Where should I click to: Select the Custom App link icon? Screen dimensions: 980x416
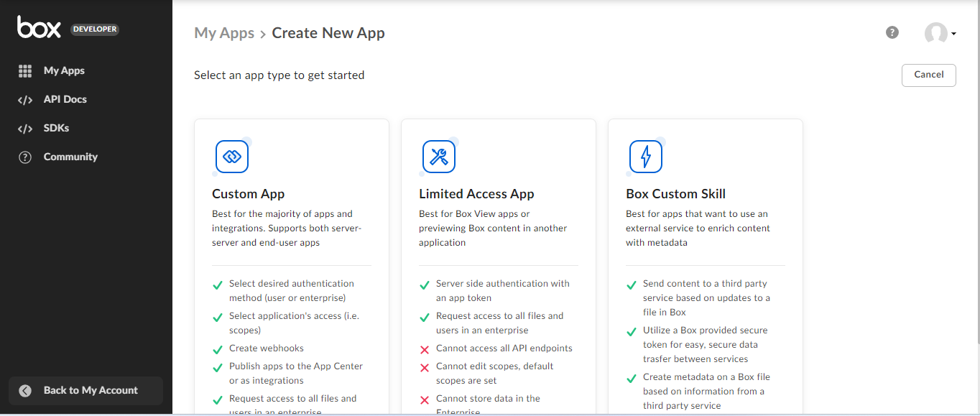pyautogui.click(x=231, y=157)
